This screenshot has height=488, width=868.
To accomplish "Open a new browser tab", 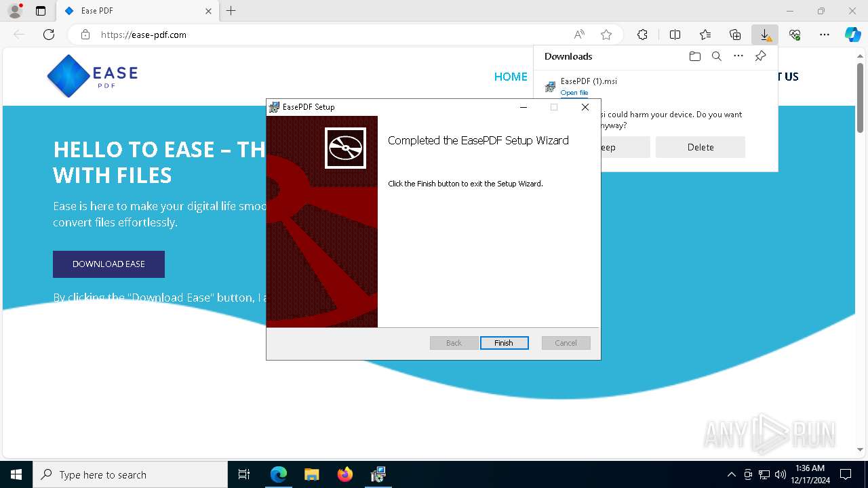I will (x=231, y=11).
